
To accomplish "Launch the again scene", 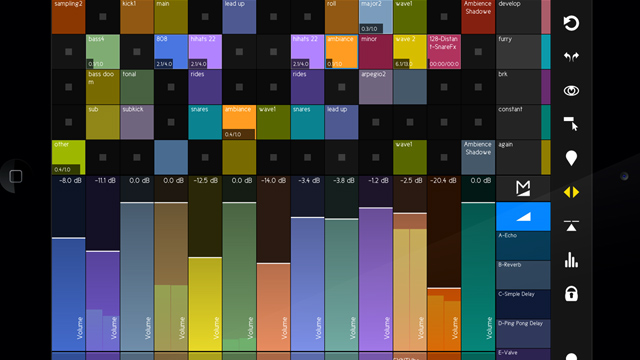I will pyautogui.click(x=518, y=157).
